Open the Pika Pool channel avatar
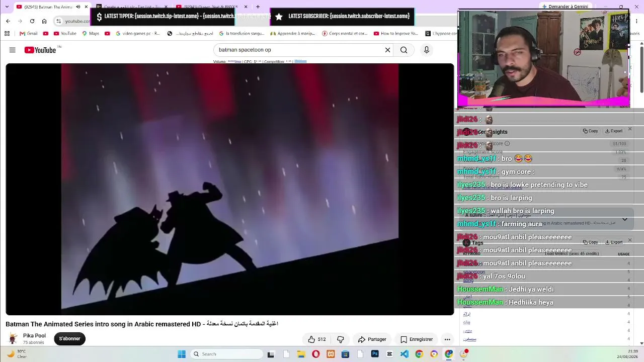644x362 pixels. (13, 338)
